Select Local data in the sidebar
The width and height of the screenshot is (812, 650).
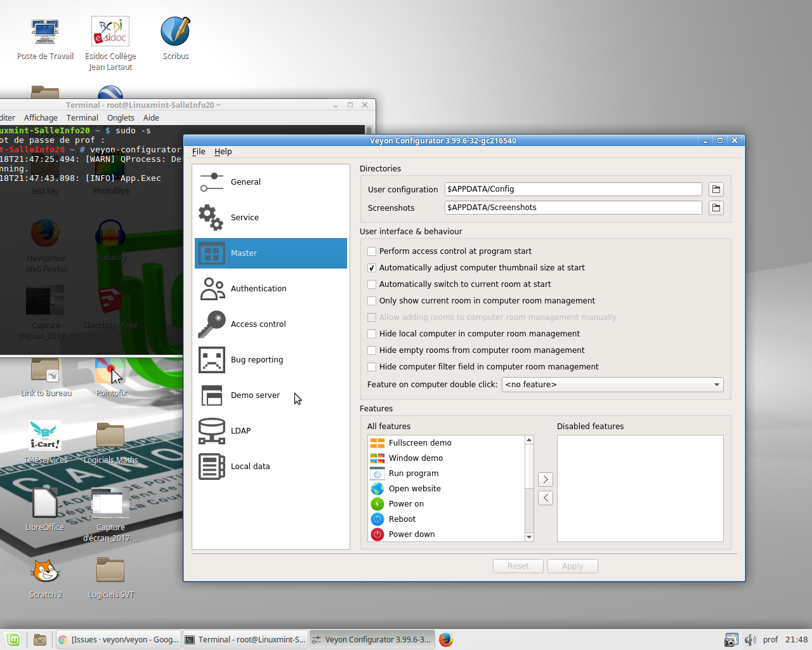click(211, 466)
